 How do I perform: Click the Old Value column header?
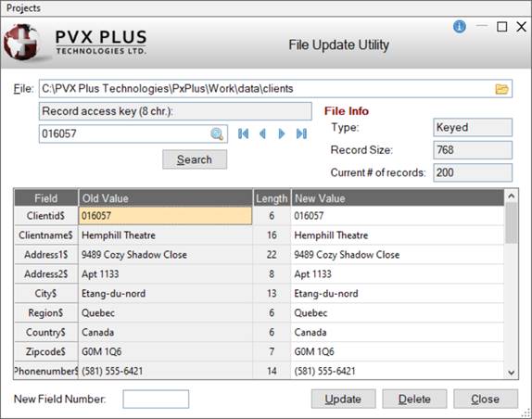click(x=166, y=198)
